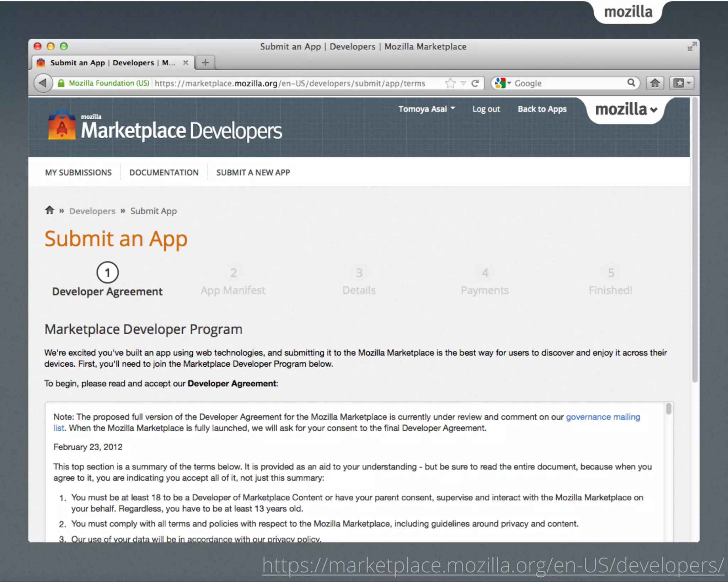Click the green zoom window button

click(x=64, y=47)
